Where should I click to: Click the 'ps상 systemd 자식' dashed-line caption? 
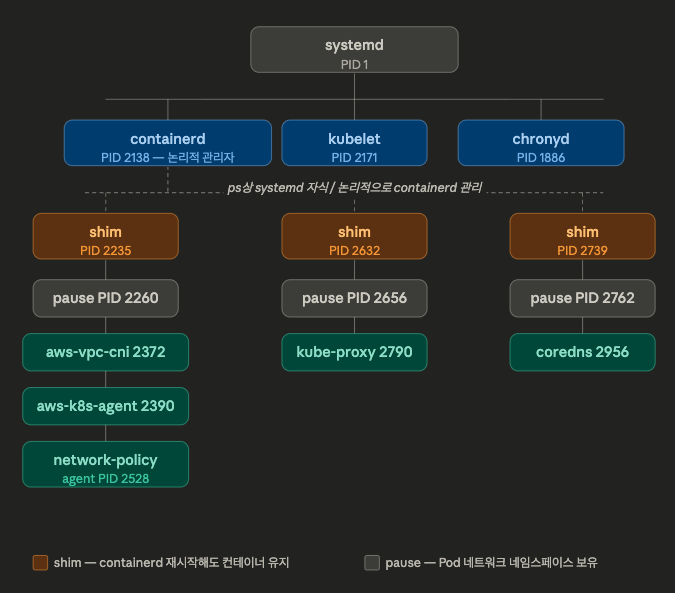pyautogui.click(x=354, y=188)
